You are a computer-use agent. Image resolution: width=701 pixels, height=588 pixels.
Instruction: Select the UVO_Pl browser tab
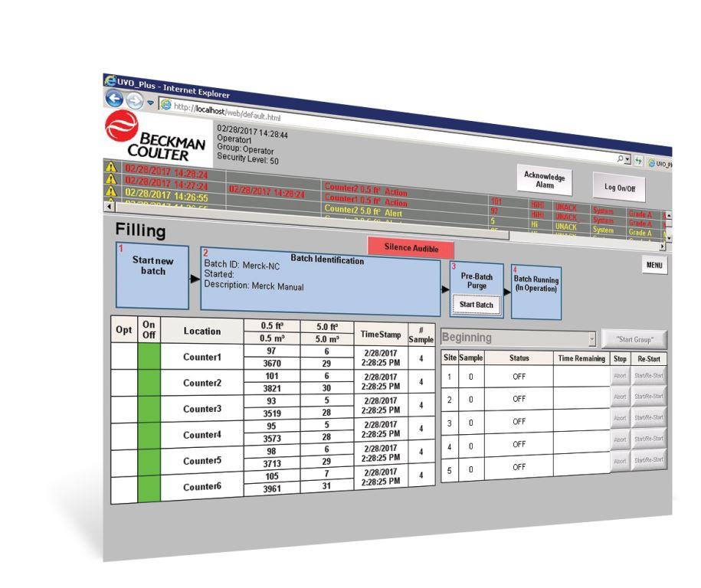(x=660, y=164)
